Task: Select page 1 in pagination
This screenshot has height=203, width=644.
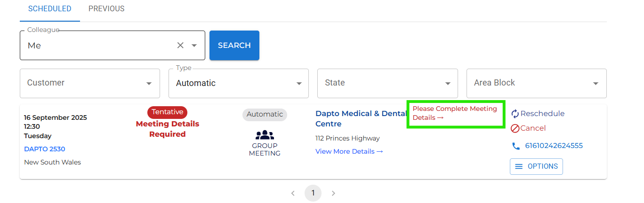Action: click(313, 193)
